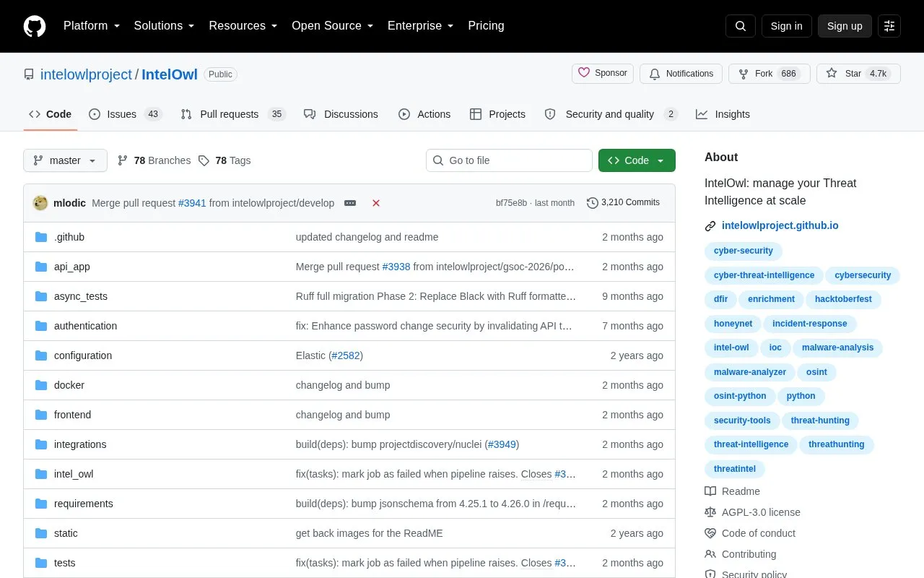
Task: Show commit details ellipsis button
Action: coord(350,203)
